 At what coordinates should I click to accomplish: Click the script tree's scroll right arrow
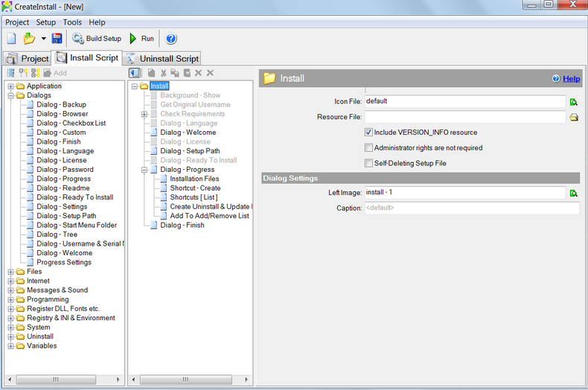[x=246, y=380]
